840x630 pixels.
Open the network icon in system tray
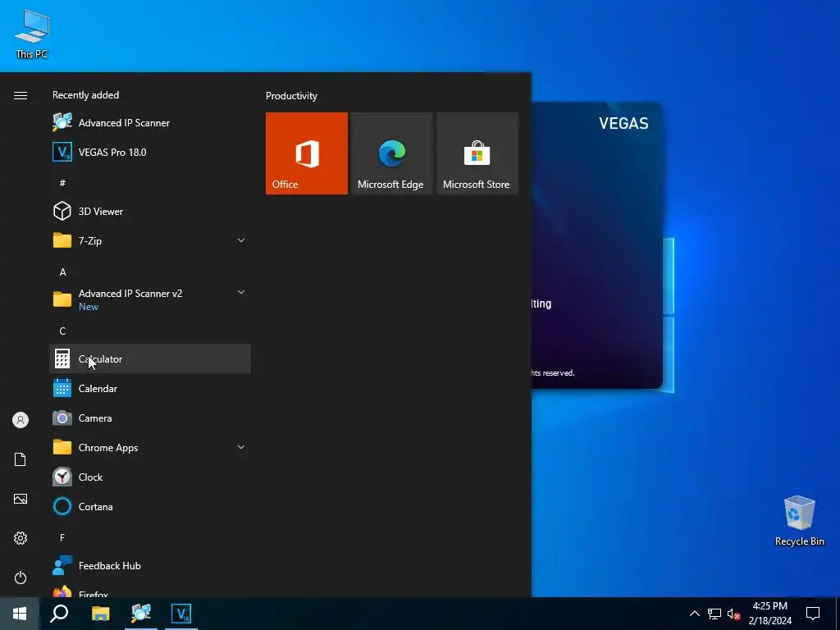click(714, 614)
